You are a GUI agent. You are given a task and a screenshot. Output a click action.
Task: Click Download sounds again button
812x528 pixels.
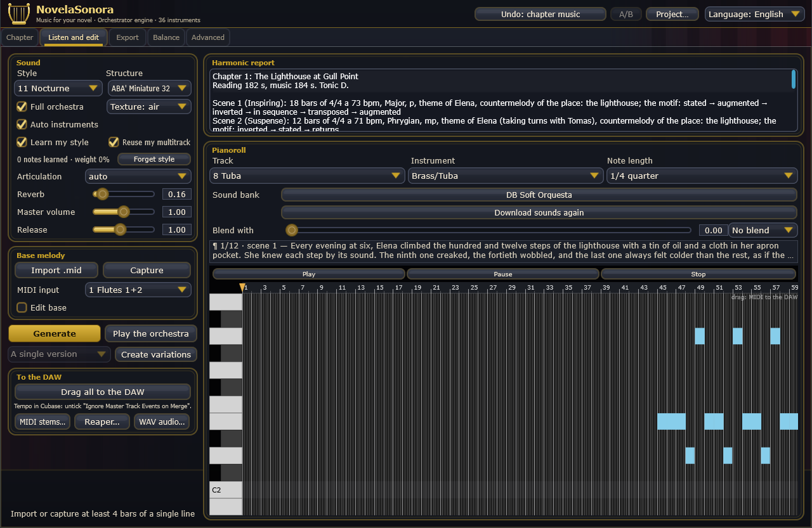click(x=539, y=212)
